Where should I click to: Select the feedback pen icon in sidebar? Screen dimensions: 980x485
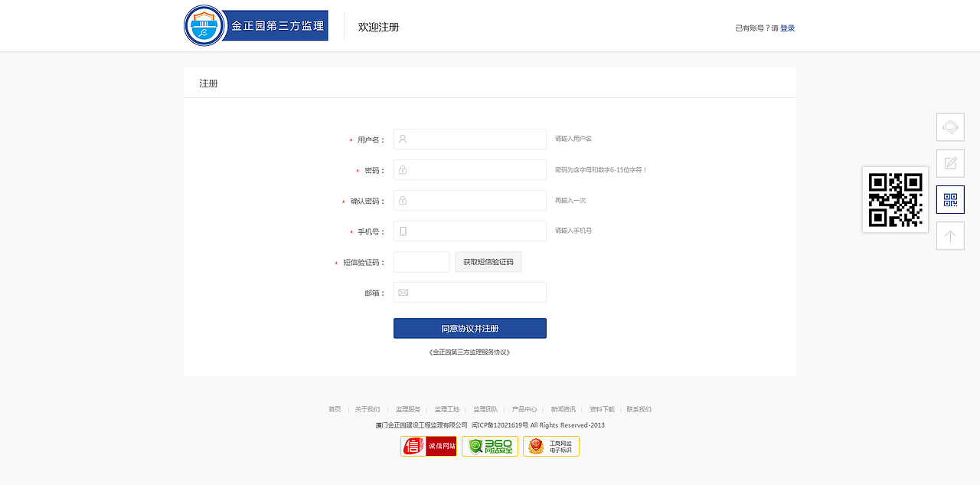point(949,163)
